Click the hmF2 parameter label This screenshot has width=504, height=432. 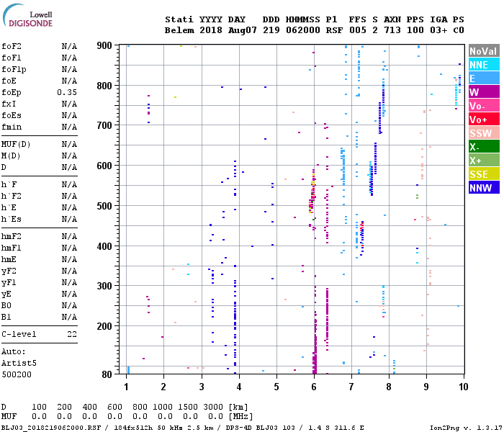click(12, 237)
